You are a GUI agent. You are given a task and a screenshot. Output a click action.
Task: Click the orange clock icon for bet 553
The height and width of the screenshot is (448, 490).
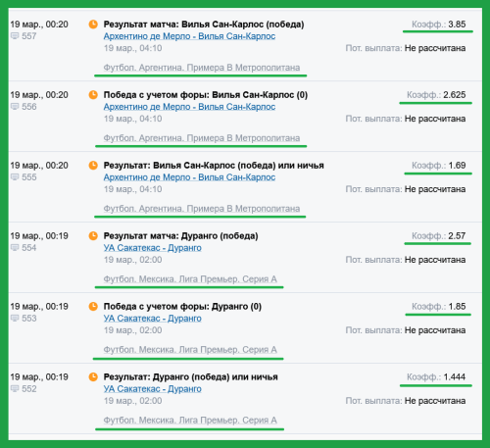point(93,307)
